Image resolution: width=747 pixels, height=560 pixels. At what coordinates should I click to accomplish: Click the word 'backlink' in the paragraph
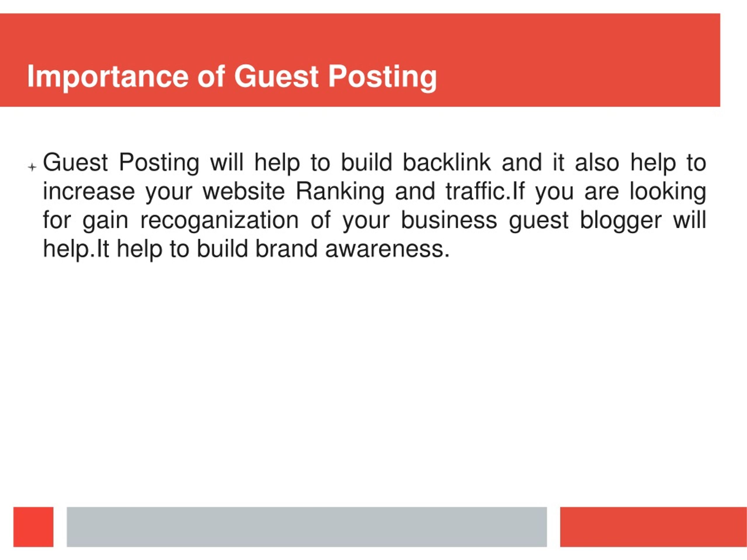click(447, 163)
